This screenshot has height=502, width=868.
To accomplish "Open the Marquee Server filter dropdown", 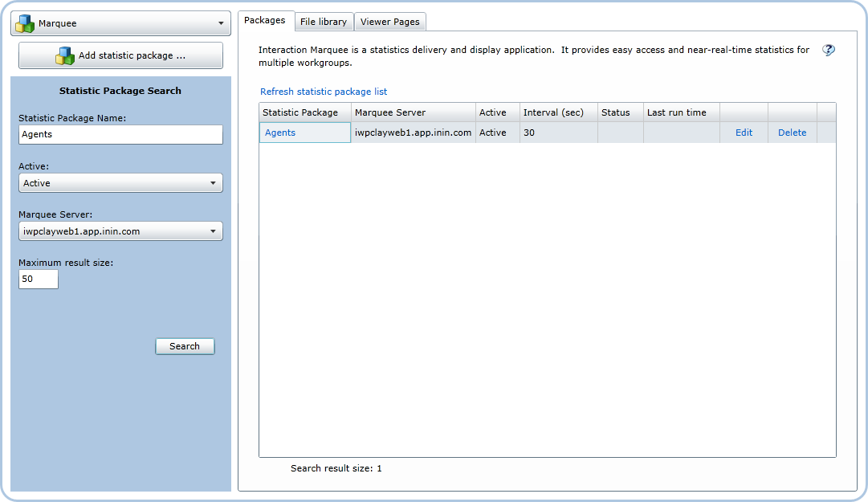I will (120, 231).
